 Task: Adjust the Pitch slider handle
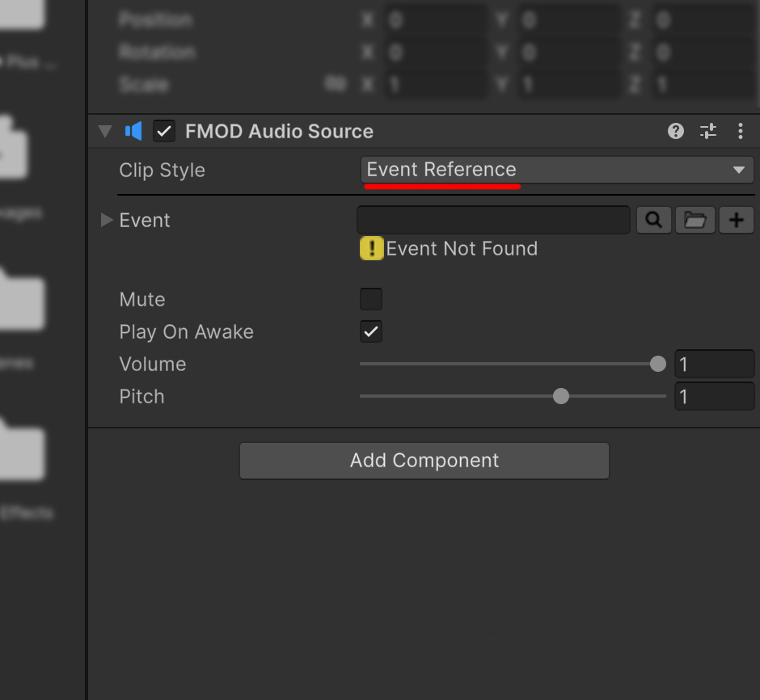click(x=561, y=396)
